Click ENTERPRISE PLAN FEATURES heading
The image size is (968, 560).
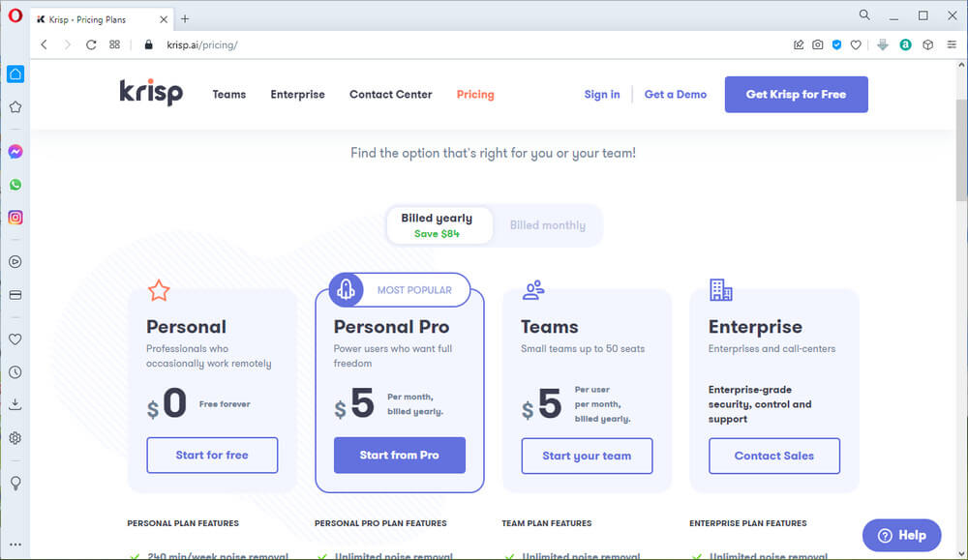click(747, 523)
